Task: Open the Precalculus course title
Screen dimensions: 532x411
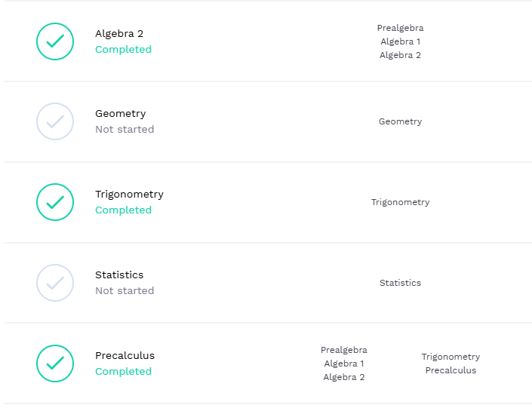Action: click(x=125, y=356)
